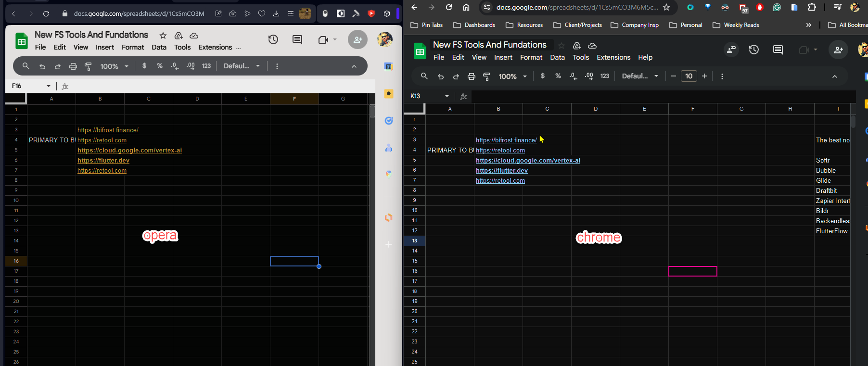Open the bifrost.finance link in Opera sheet
Image resolution: width=868 pixels, height=366 pixels.
[x=108, y=130]
